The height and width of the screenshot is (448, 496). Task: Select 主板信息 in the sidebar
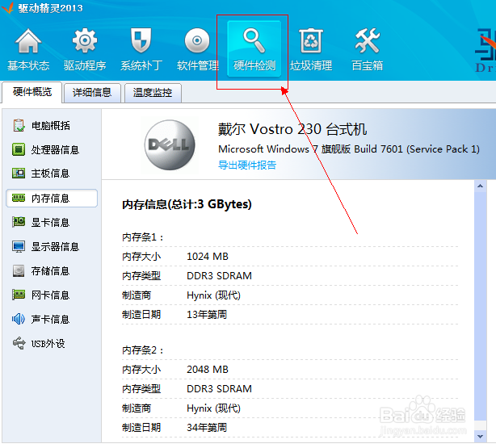(52, 174)
